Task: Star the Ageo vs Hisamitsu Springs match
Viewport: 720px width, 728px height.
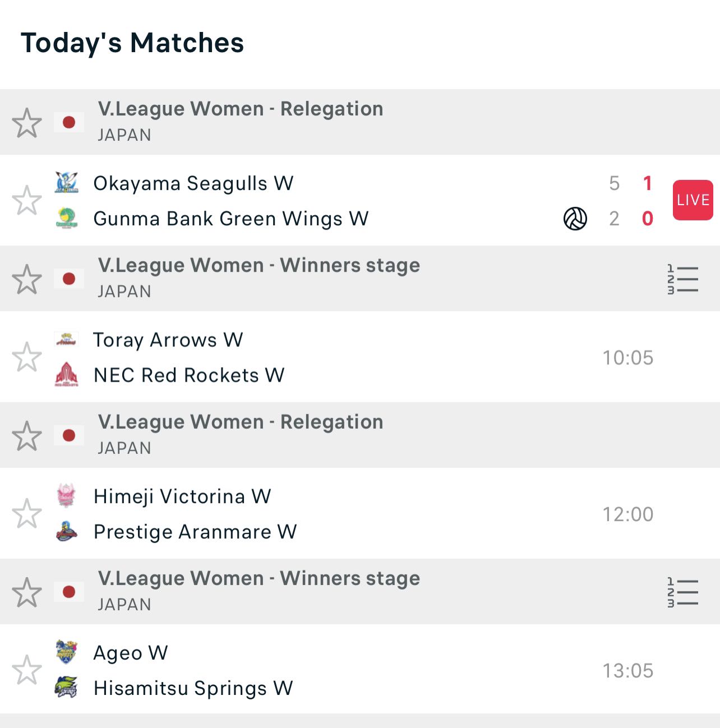Action: (x=27, y=670)
